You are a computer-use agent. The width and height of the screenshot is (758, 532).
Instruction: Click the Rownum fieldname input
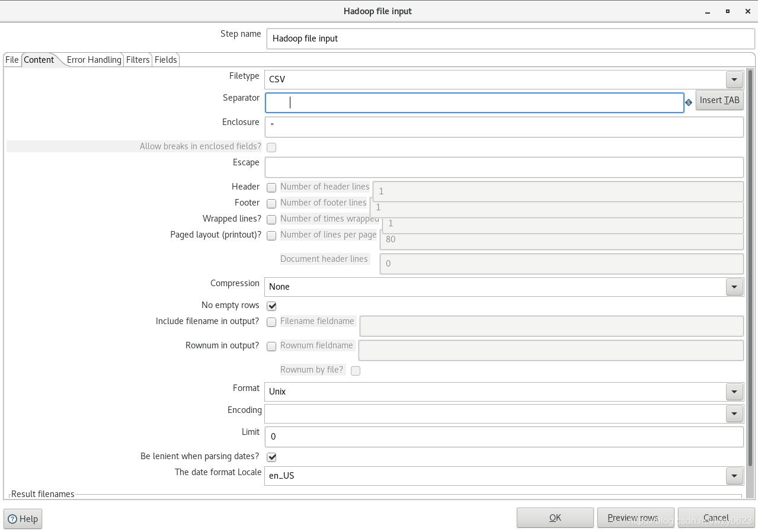click(551, 350)
